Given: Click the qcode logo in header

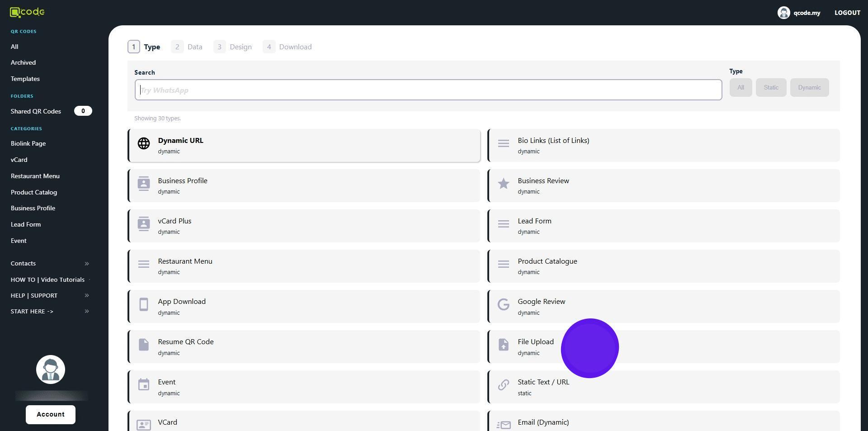Looking at the screenshot, I should [x=27, y=12].
